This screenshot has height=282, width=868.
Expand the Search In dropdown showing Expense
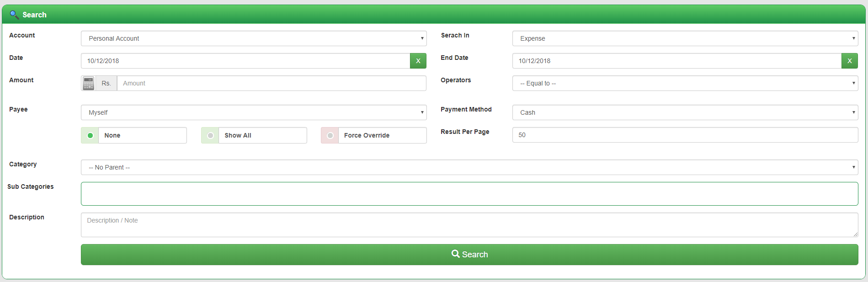(685, 38)
